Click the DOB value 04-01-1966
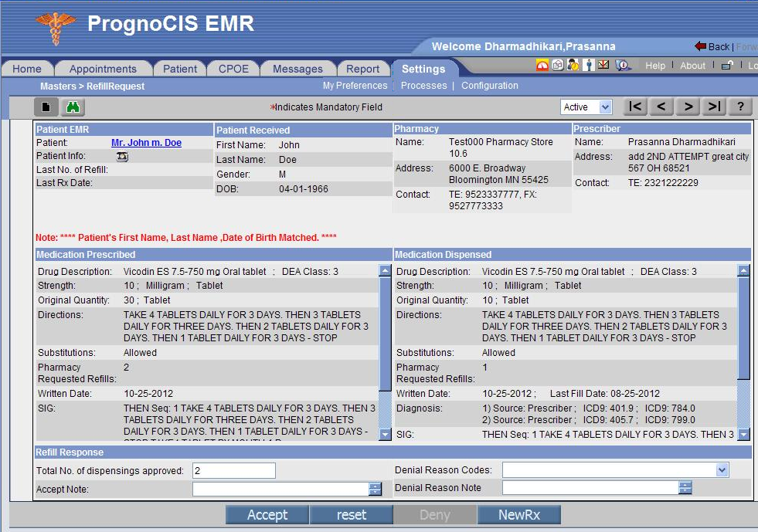Viewport: 758px width, 532px height. tap(304, 189)
